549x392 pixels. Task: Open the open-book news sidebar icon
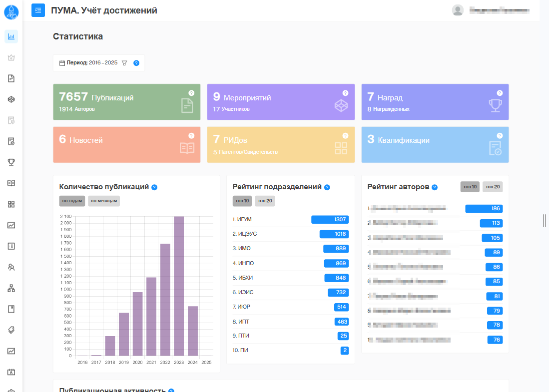[11, 183]
